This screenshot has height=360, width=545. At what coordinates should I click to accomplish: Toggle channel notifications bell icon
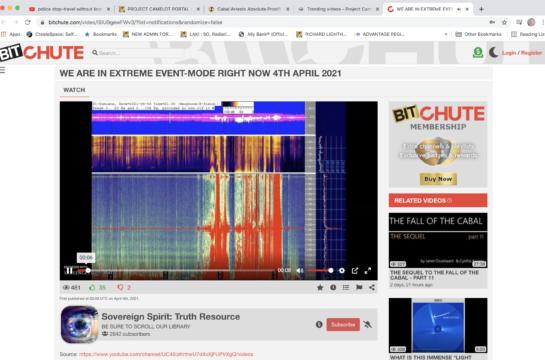[x=368, y=325]
